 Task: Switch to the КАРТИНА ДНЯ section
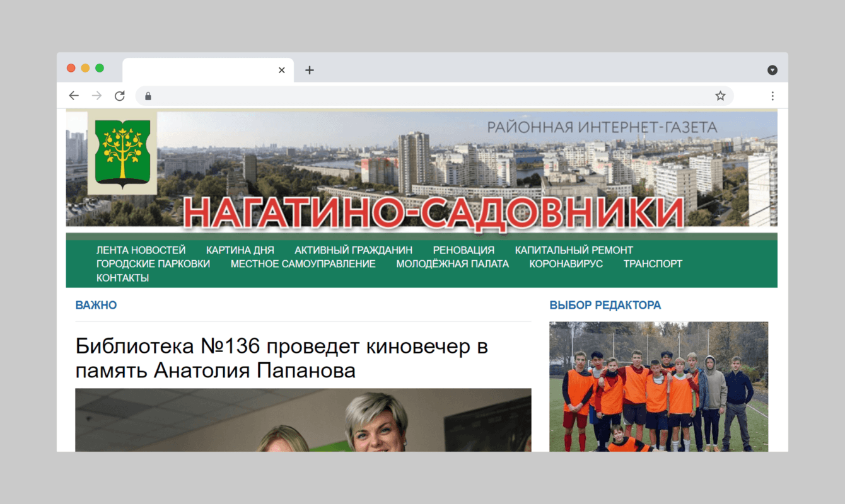[241, 249]
